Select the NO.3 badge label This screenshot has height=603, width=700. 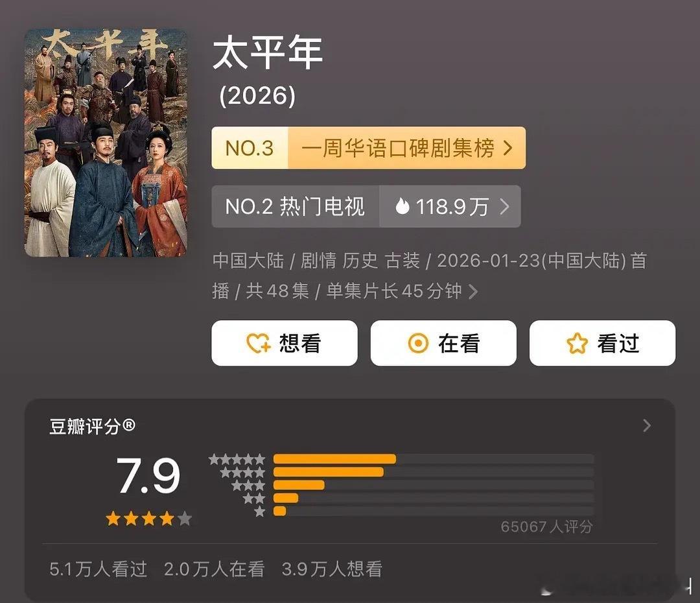[x=250, y=148]
